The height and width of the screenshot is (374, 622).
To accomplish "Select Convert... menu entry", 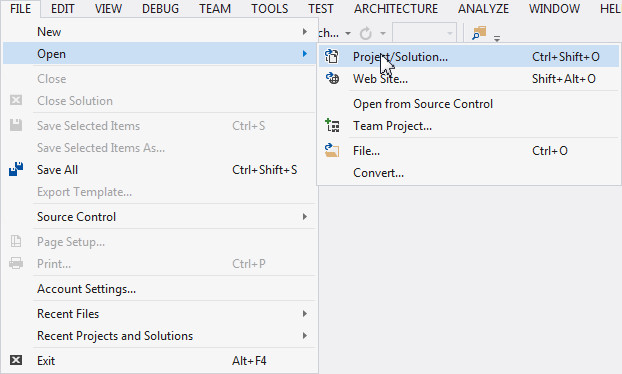I will (x=469, y=173).
